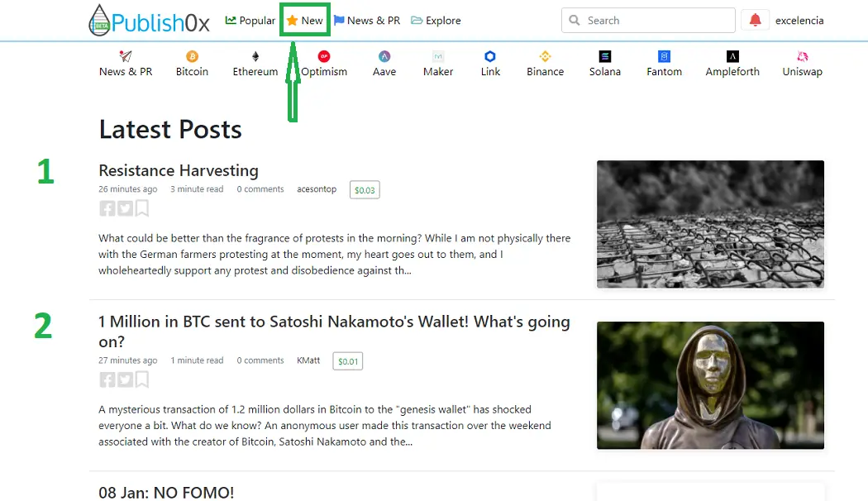Image resolution: width=868 pixels, height=501 pixels.
Task: Bookmark the Resistance Harvesting post
Action: pyautogui.click(x=142, y=208)
